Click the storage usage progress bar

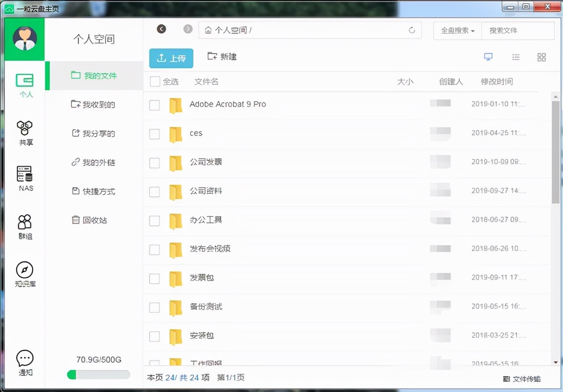(x=98, y=374)
